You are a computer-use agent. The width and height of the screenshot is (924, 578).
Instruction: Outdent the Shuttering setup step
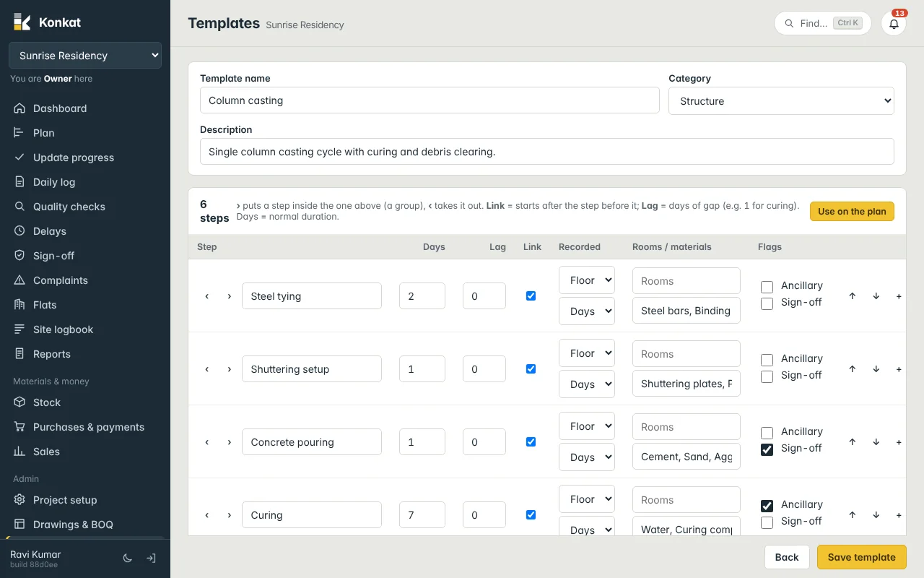click(207, 369)
